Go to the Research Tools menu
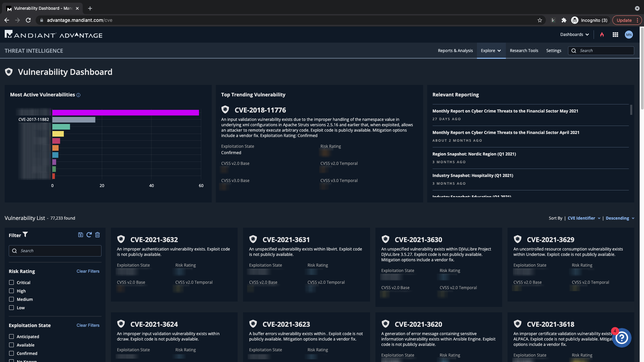 pyautogui.click(x=524, y=51)
